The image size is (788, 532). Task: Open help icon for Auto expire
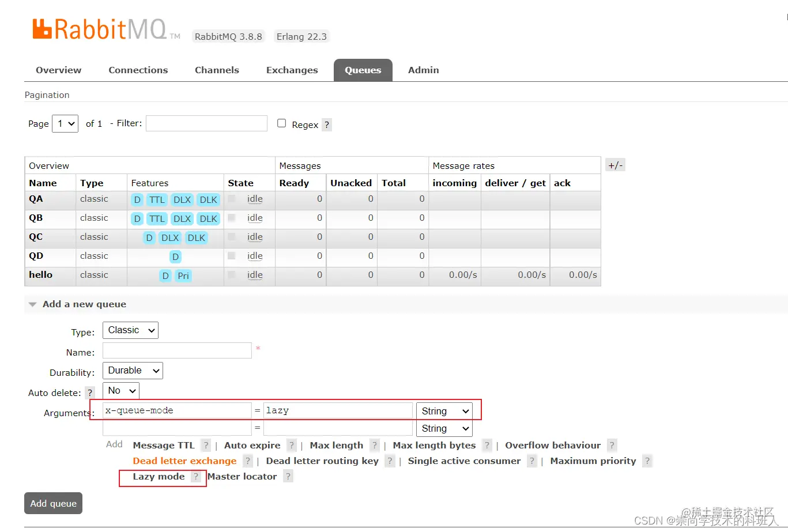tap(292, 445)
